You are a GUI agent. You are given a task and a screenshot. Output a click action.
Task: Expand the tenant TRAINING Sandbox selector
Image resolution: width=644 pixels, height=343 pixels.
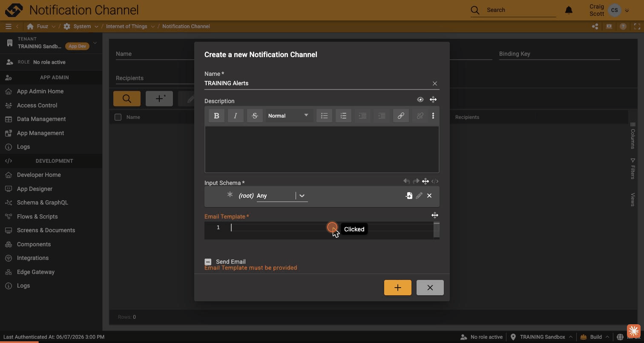click(x=95, y=43)
